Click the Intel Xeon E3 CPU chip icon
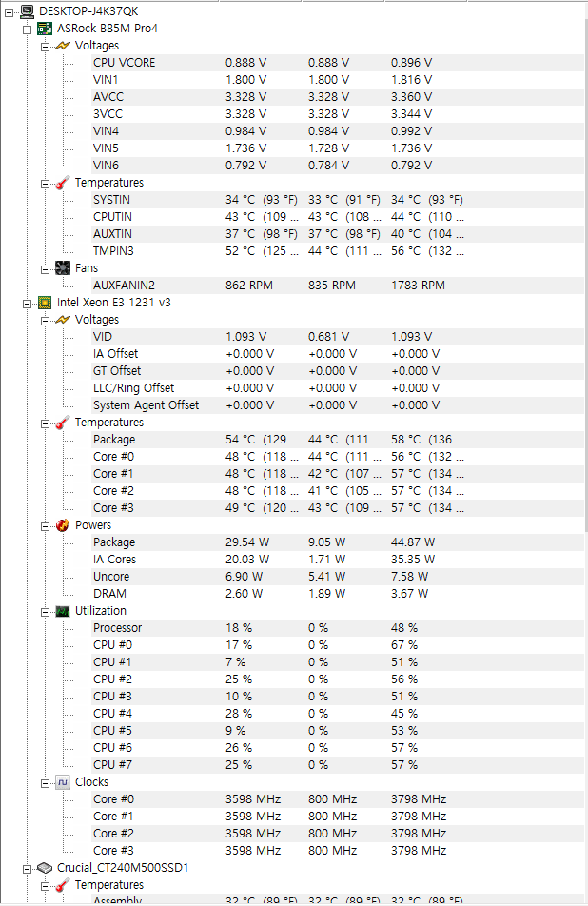 (45, 302)
